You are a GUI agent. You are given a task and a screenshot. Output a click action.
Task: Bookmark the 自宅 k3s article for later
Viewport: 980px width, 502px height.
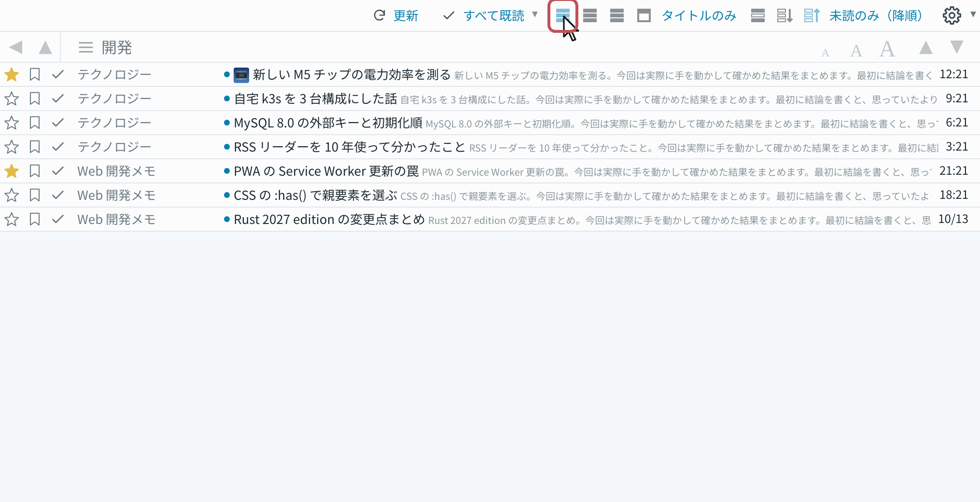35,98
